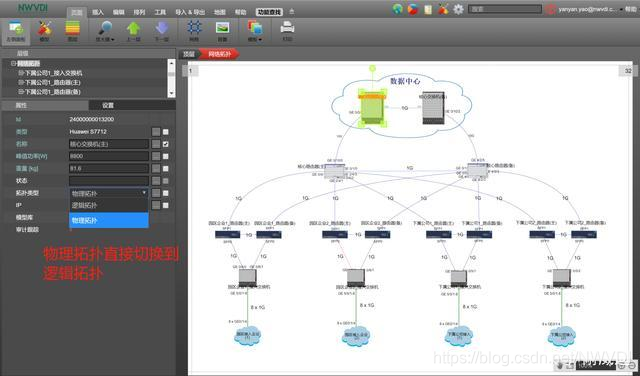640x376 pixels.
Task: Click the paintbrush model icon in toolbar
Action: click(x=44, y=29)
